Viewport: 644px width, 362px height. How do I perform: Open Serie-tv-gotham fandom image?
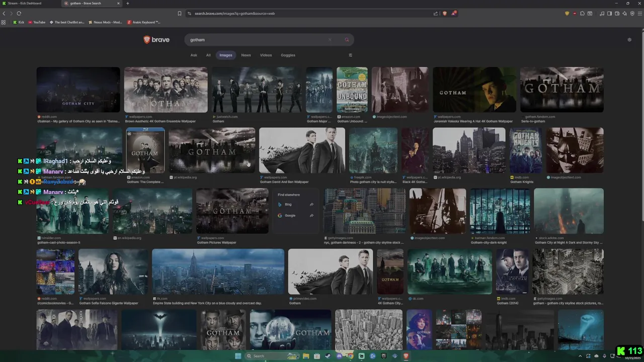click(x=562, y=89)
